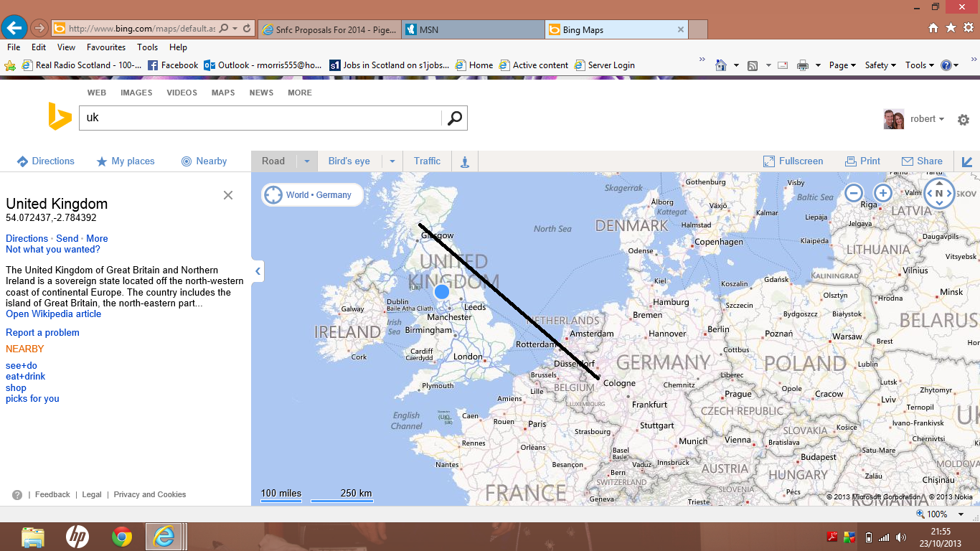Open the Favourites menu
Image resolution: width=980 pixels, height=551 pixels.
(106, 47)
